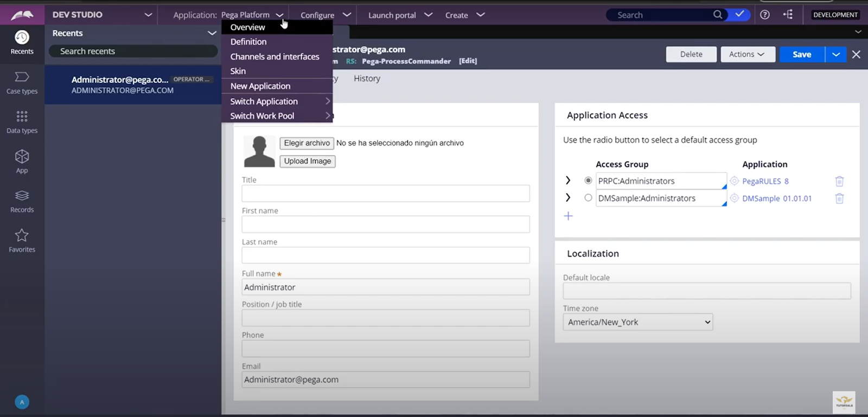Expand the PRPC:Administrators row
This screenshot has height=417, width=868.
point(568,181)
